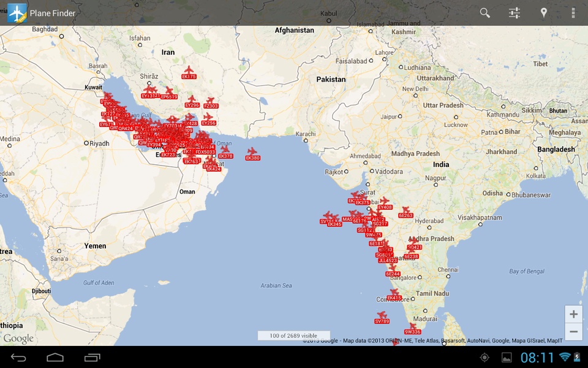The height and width of the screenshot is (368, 588).
Task: Select flight SV789 plane marker
Action: [382, 315]
